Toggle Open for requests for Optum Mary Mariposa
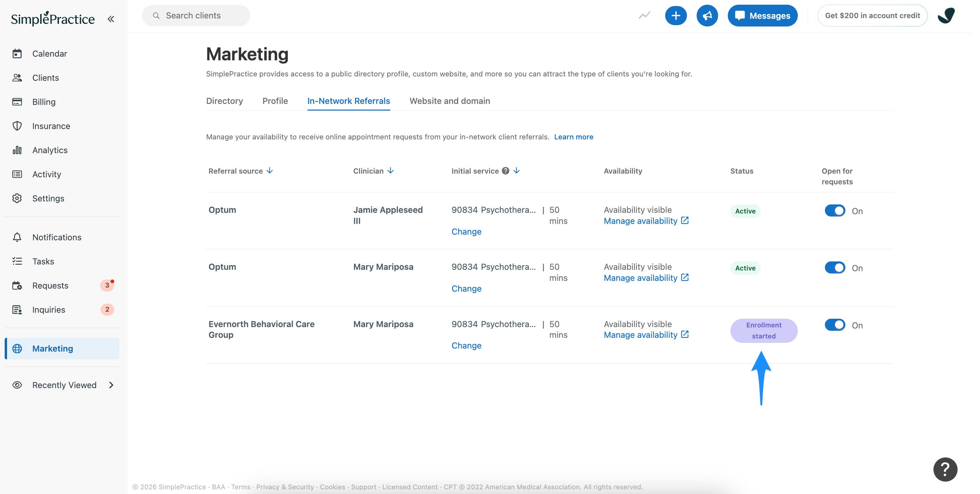The width and height of the screenshot is (980, 494). (835, 267)
